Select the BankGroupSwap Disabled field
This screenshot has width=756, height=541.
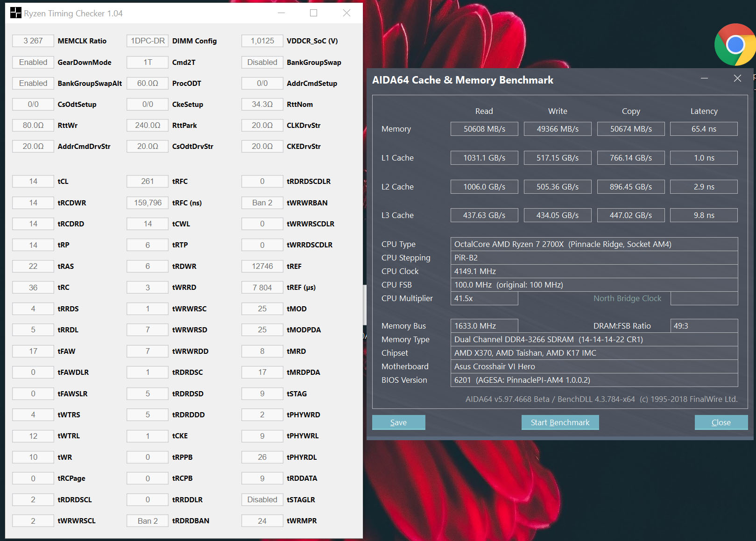click(262, 62)
